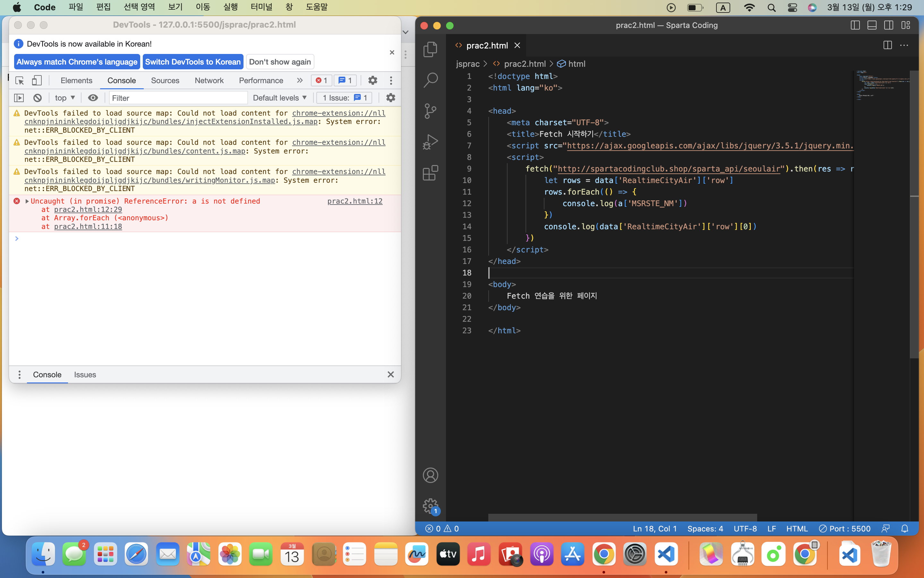Open prac2.html:11:18 stack trace link
Screen dimensions: 924x578
point(88,227)
